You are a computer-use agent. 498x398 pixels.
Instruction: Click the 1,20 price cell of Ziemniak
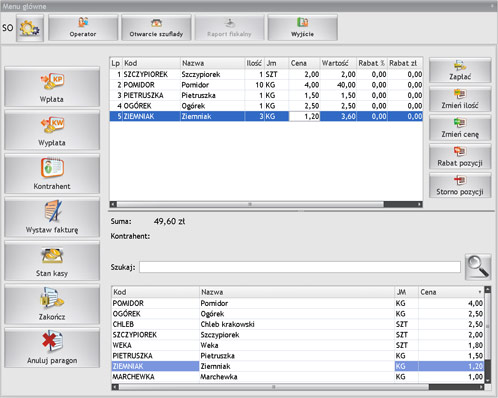304,116
